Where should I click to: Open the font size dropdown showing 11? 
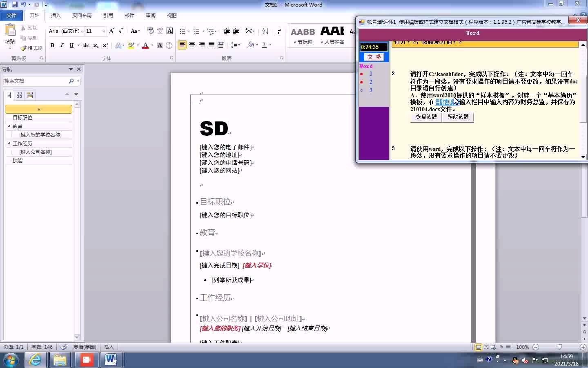click(x=104, y=31)
